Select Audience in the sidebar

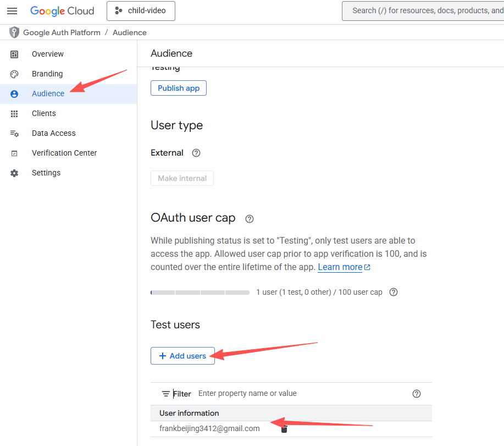pyautogui.click(x=48, y=93)
